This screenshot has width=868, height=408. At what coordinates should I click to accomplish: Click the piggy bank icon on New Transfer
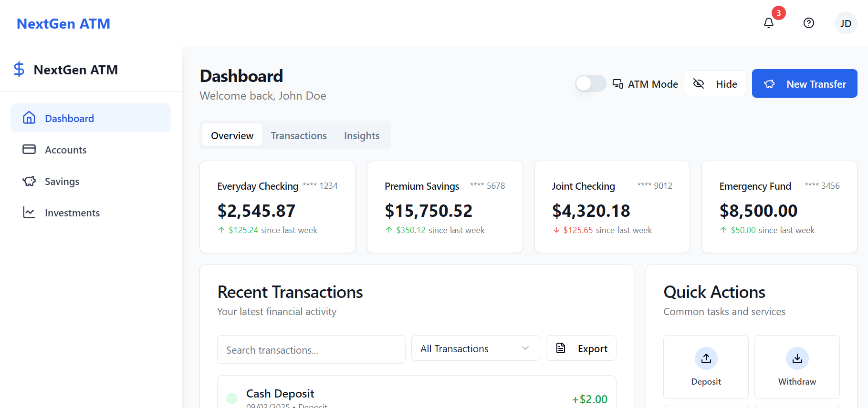point(769,84)
